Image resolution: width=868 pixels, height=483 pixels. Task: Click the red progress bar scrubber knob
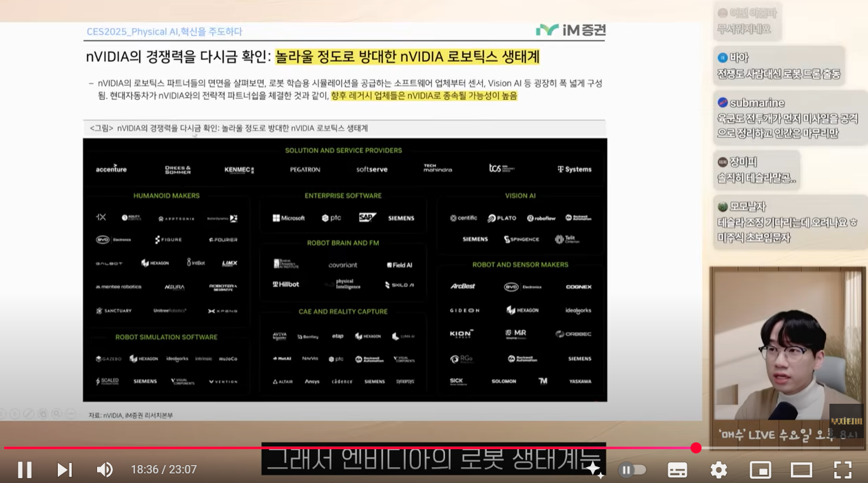(x=696, y=448)
